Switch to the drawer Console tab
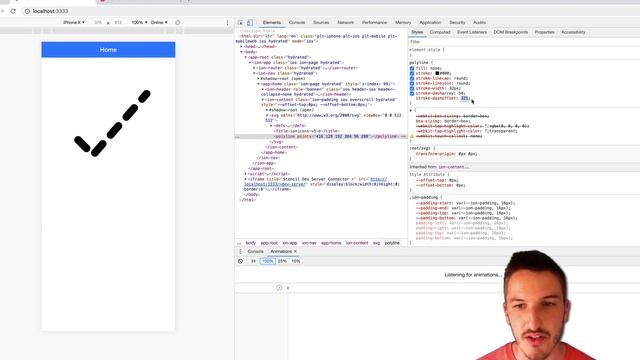640x360 pixels. pyautogui.click(x=256, y=251)
